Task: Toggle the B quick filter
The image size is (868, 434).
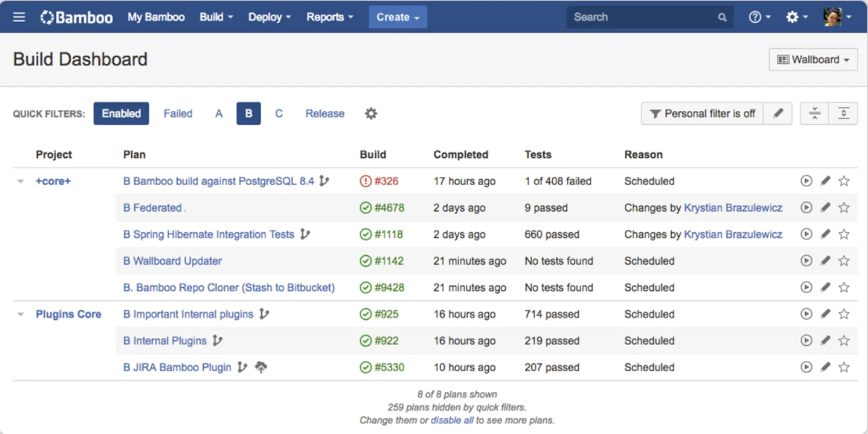Action: (248, 114)
